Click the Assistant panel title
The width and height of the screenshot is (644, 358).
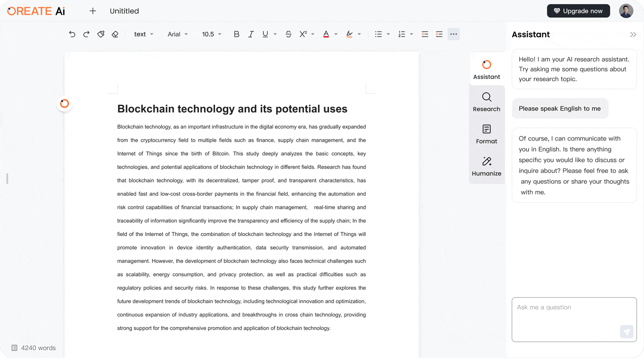pos(531,34)
